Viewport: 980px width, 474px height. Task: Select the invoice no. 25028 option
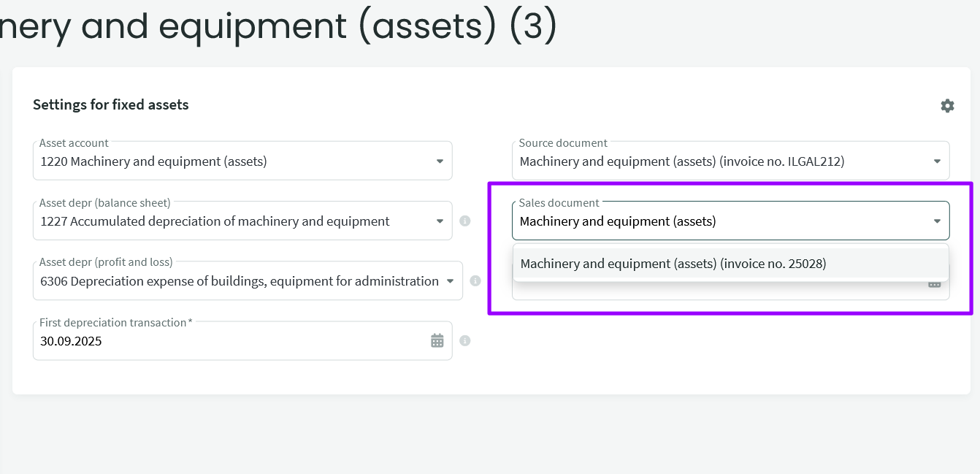pos(673,264)
